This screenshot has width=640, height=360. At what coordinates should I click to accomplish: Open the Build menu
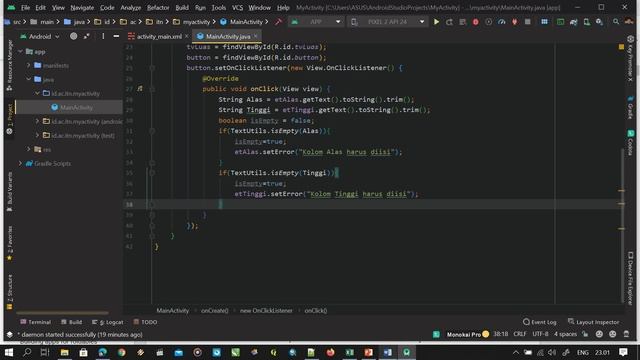pos(182,7)
